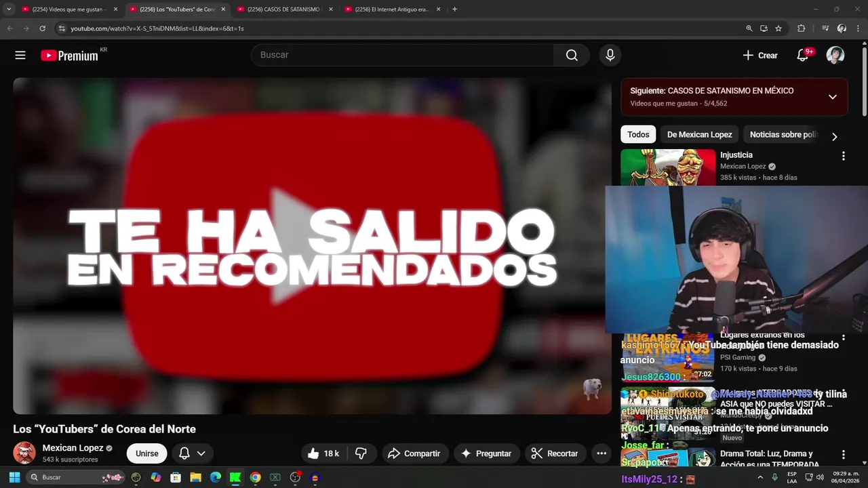The image size is (868, 488).
Task: Click the Compartir button
Action: point(414,453)
